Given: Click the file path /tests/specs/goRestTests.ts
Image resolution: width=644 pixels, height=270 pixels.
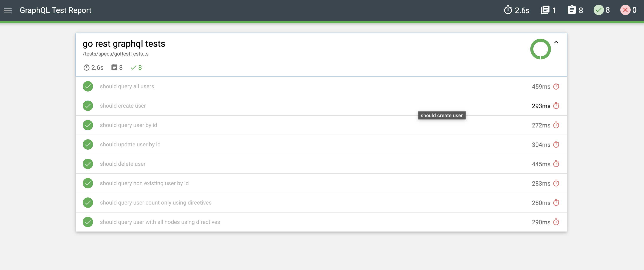Looking at the screenshot, I should [115, 54].
